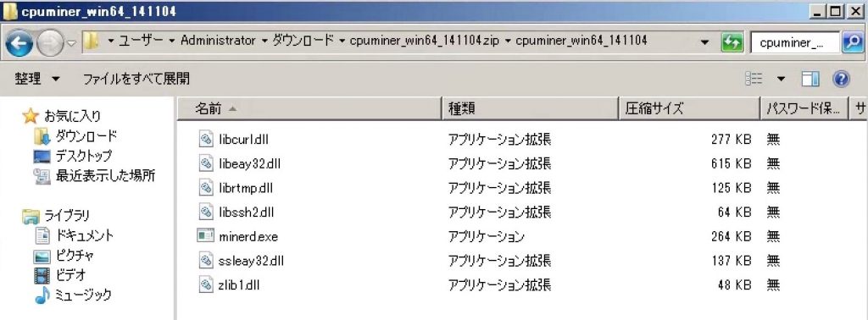The width and height of the screenshot is (868, 320).
Task: Focus the cpuminer search input field
Action: point(795,42)
